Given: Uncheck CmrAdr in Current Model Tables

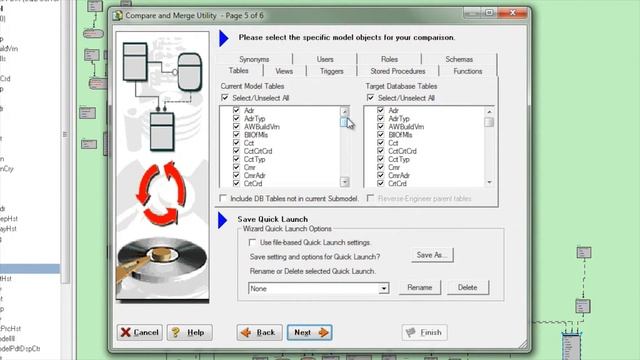Looking at the screenshot, I should coord(236,176).
